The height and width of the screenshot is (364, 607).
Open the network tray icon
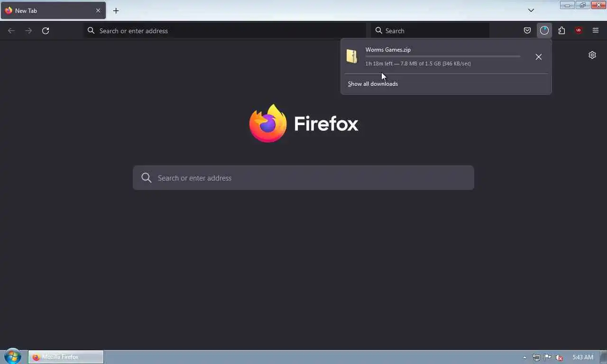point(536,357)
